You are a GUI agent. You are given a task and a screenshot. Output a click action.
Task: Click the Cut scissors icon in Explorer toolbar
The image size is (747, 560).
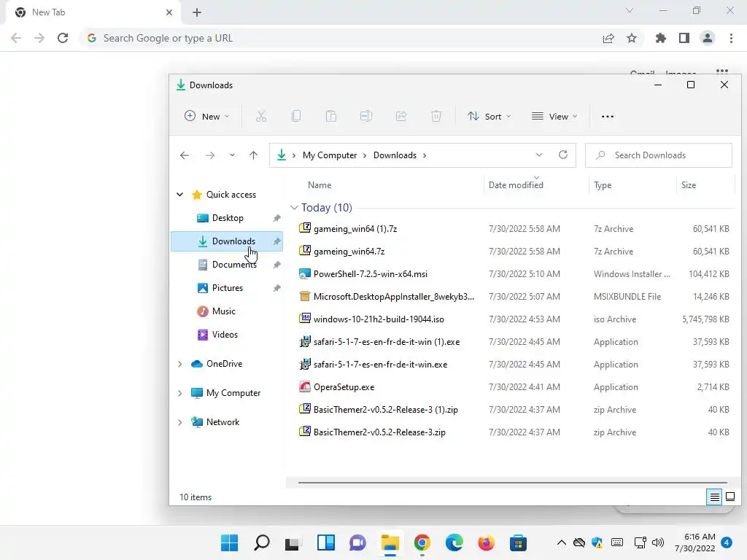click(x=261, y=116)
